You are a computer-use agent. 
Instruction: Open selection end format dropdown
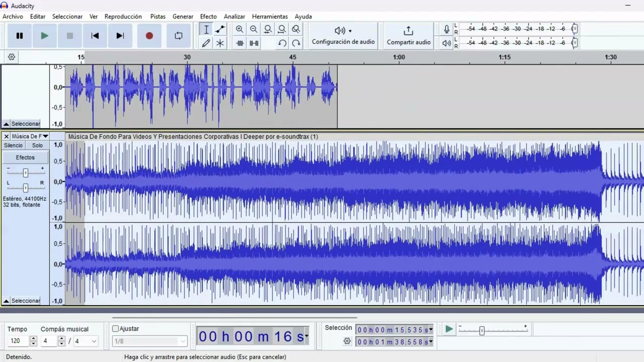[431, 342]
